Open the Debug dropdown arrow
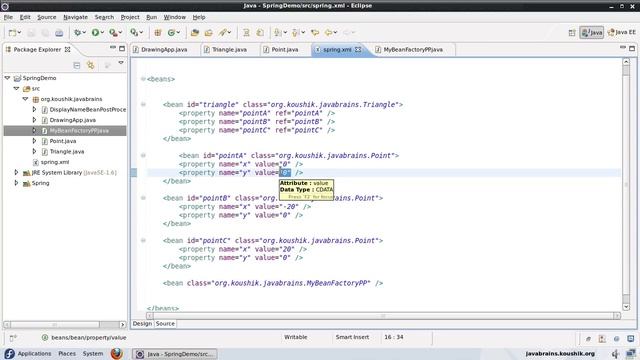Image resolution: width=640 pixels, height=360 pixels. pos(84,33)
